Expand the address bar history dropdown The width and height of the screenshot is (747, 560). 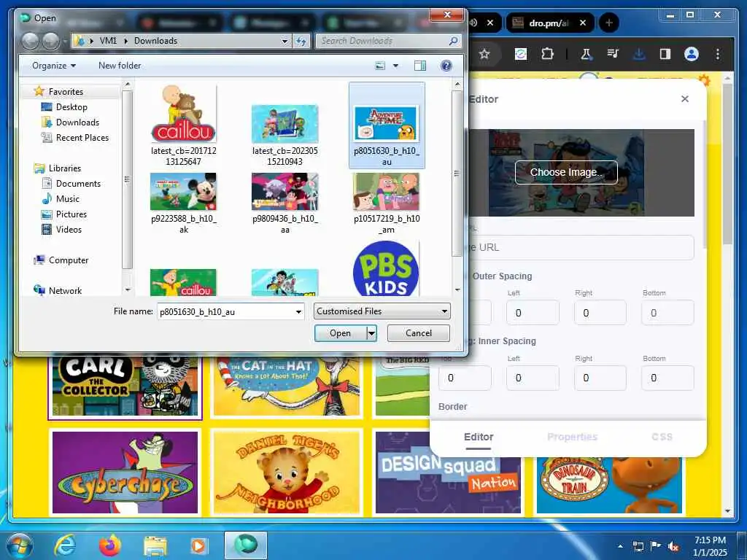tap(285, 42)
